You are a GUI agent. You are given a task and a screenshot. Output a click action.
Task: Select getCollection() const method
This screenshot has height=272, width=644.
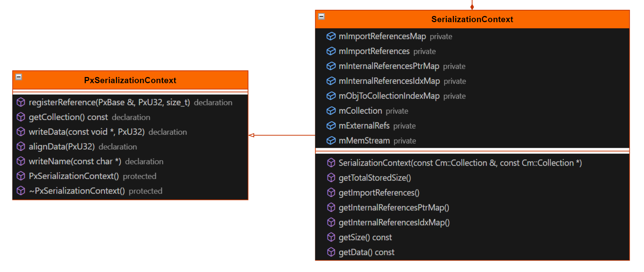click(x=68, y=117)
